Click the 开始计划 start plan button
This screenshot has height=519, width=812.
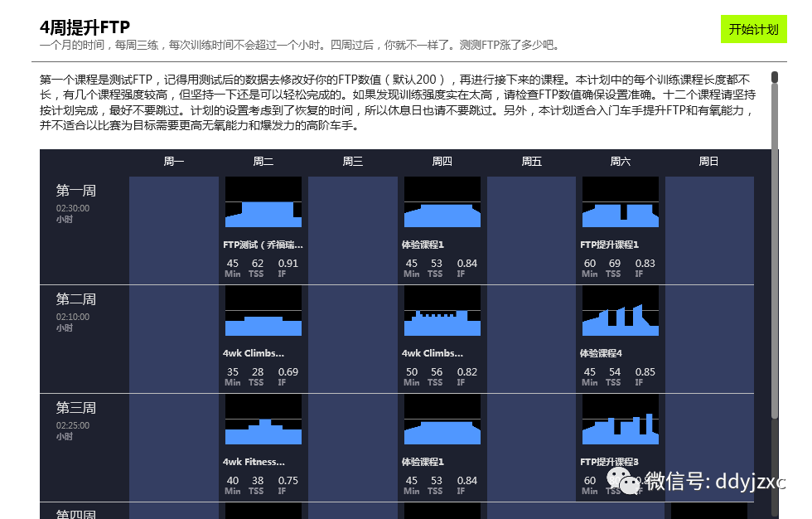tap(753, 29)
